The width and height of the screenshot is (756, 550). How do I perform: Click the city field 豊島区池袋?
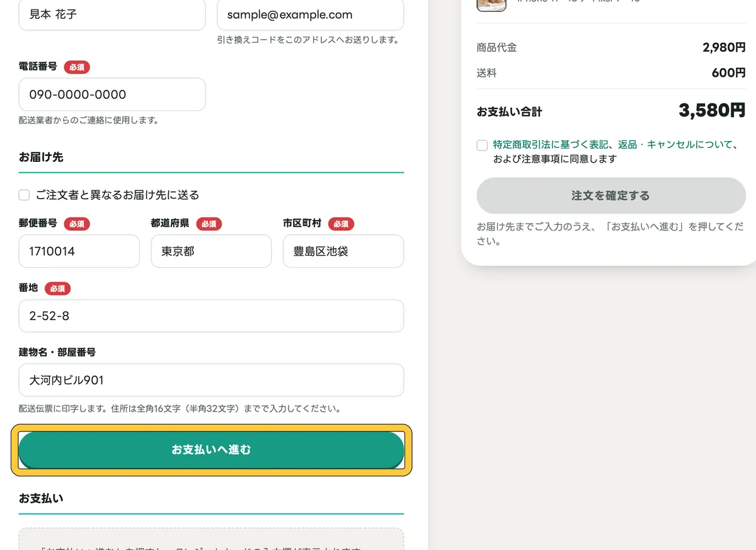[x=343, y=251]
